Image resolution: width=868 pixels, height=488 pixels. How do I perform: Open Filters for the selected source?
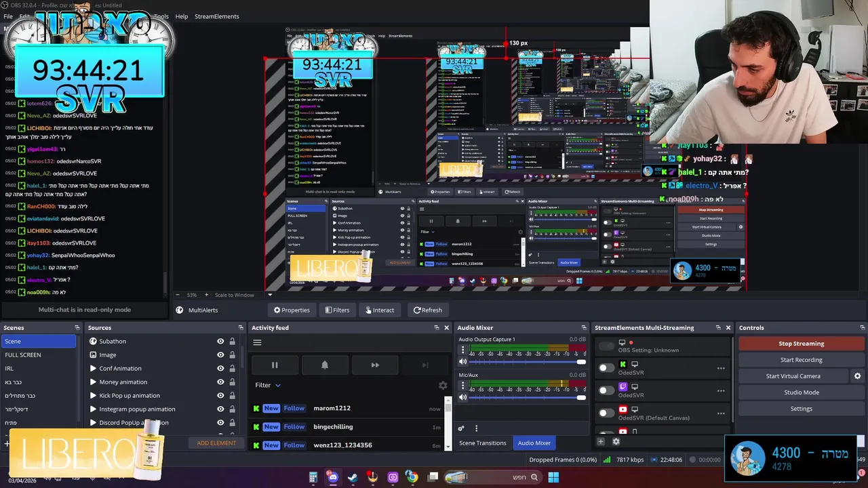(337, 310)
